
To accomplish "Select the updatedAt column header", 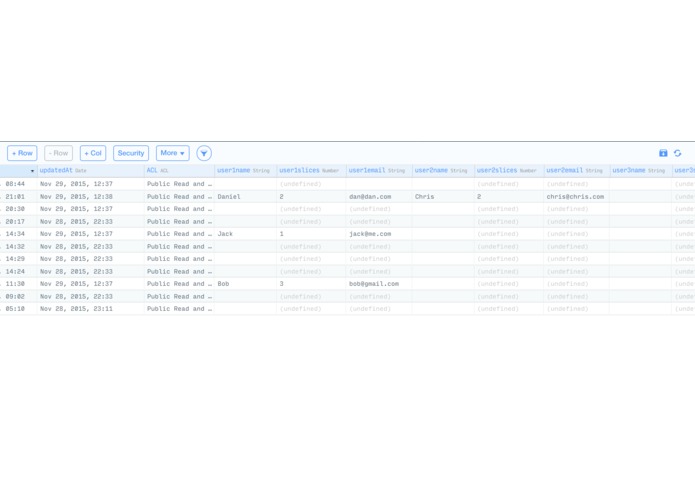I will click(91, 171).
